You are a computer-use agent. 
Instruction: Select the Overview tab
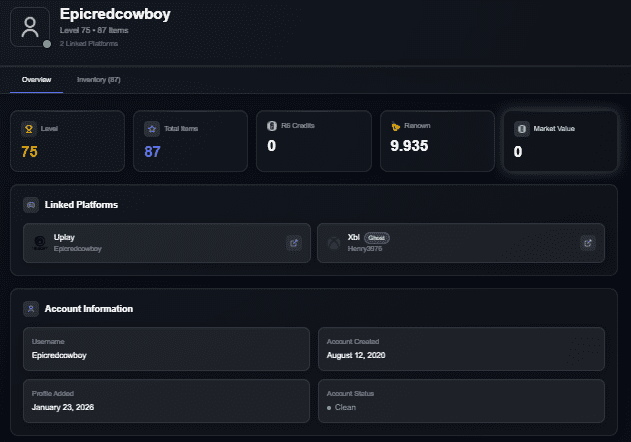point(37,79)
